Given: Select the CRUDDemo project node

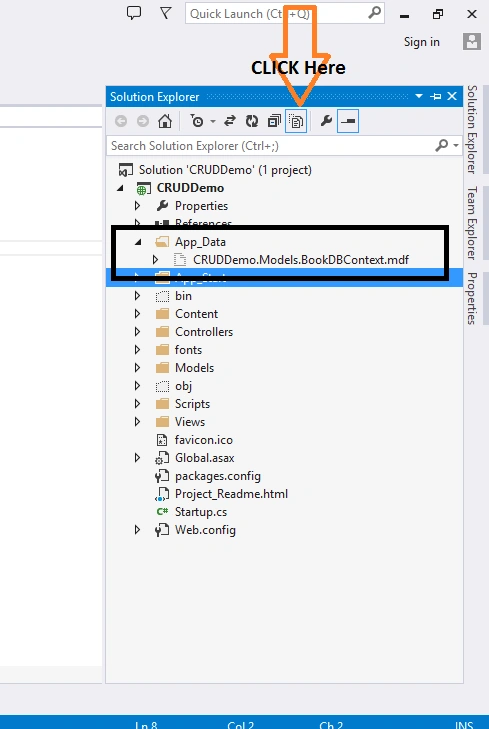Looking at the screenshot, I should (x=190, y=188).
